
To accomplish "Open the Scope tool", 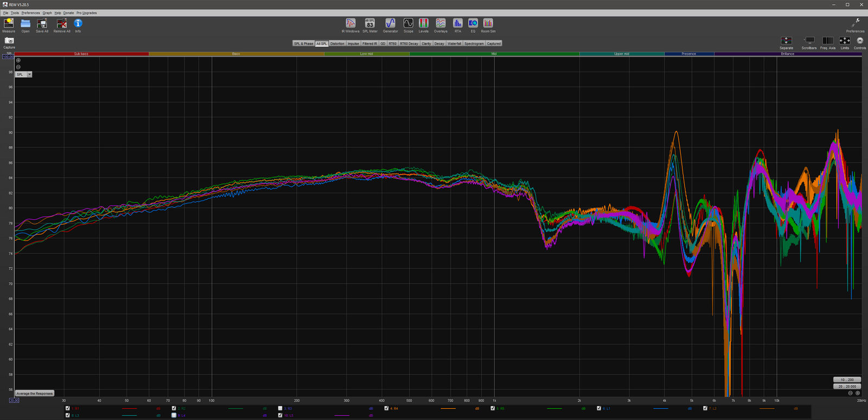I will (x=409, y=23).
